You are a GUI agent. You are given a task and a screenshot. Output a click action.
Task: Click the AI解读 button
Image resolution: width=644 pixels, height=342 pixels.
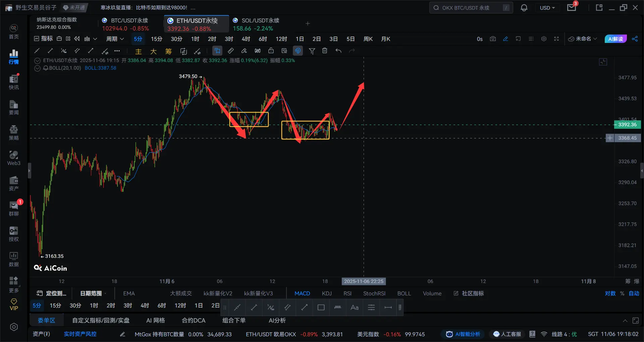(x=615, y=39)
